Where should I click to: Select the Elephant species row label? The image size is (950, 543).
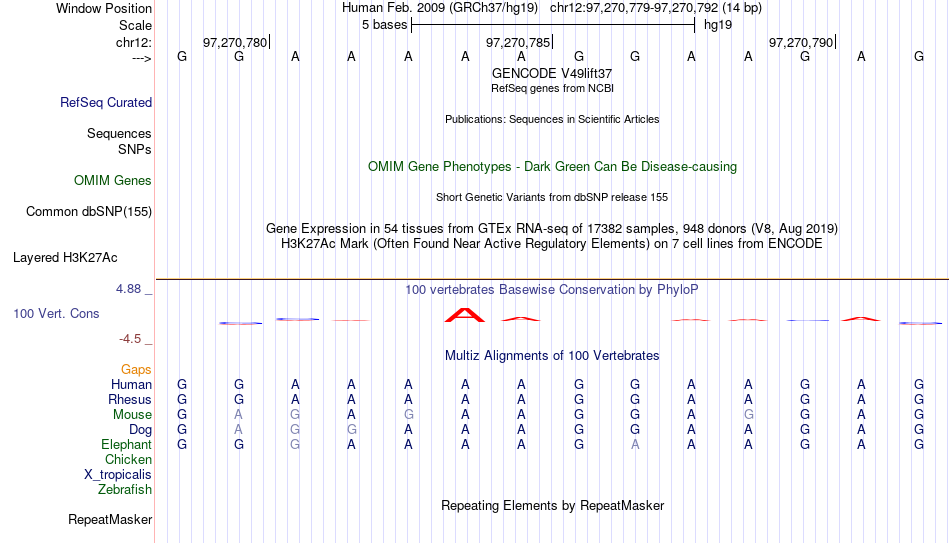[x=126, y=444]
